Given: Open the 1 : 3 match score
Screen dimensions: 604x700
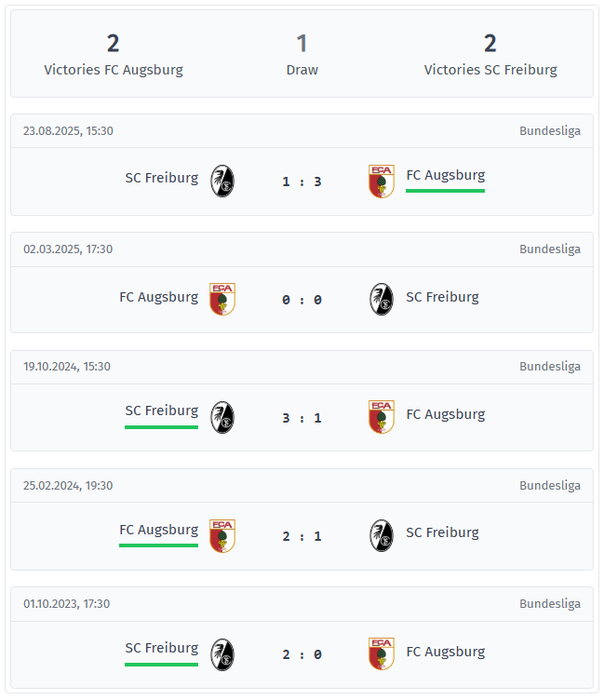Looking at the screenshot, I should click(302, 182).
